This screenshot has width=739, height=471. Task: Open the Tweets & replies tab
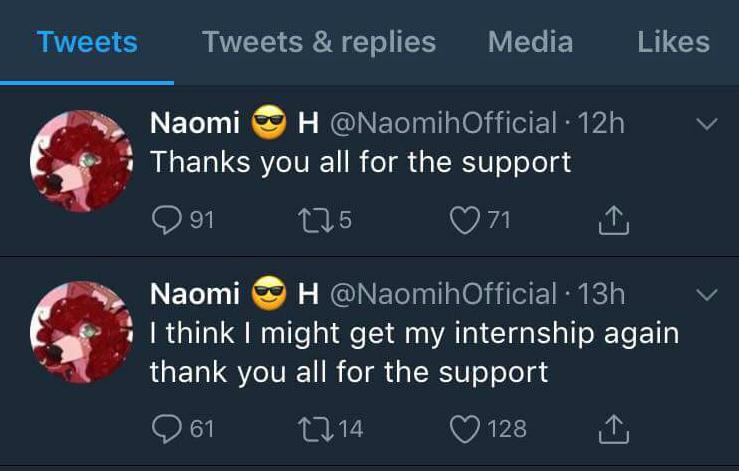[319, 42]
